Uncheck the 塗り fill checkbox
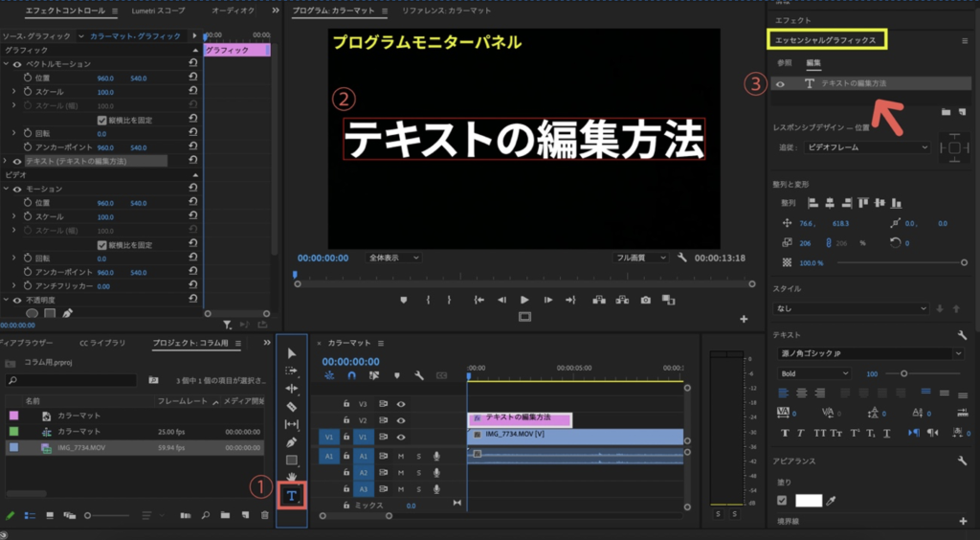 pos(782,501)
